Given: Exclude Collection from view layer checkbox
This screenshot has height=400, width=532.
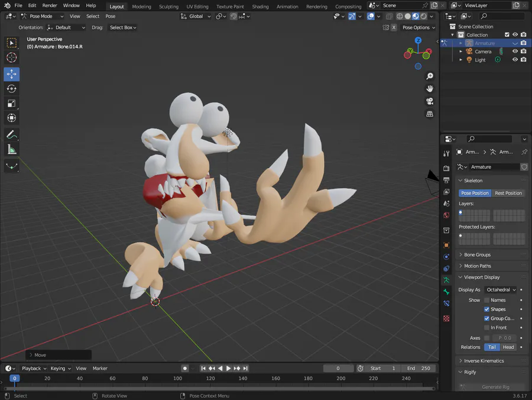Looking at the screenshot, I should point(507,35).
